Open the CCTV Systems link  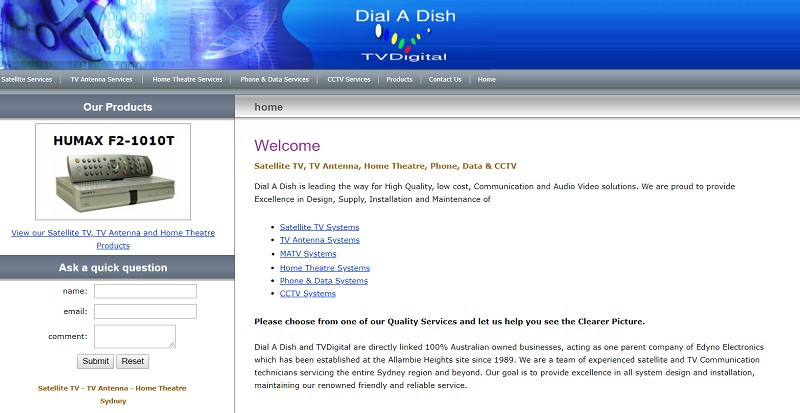coord(308,294)
